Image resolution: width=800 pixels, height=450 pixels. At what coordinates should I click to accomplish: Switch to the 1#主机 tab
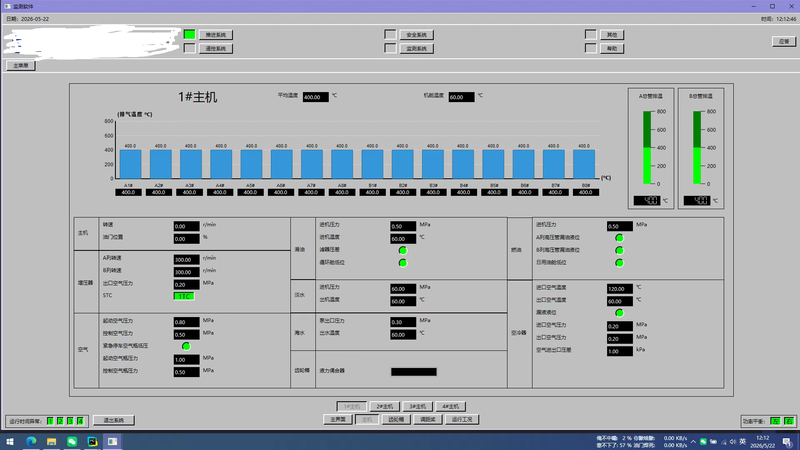point(352,407)
